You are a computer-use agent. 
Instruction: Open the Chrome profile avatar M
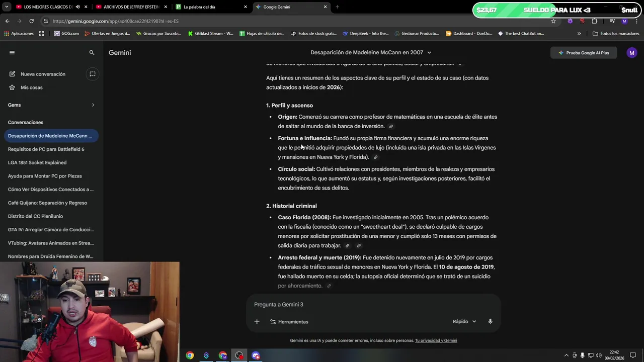coord(624,21)
